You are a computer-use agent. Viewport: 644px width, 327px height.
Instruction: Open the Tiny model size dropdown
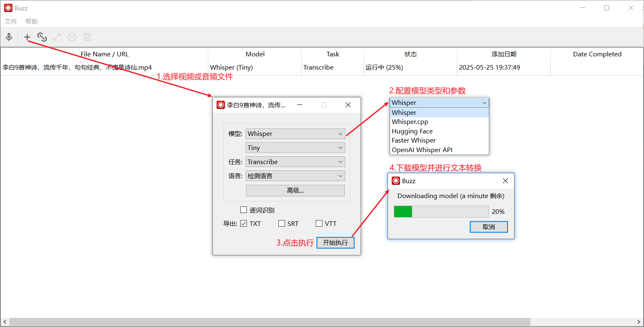coord(295,148)
